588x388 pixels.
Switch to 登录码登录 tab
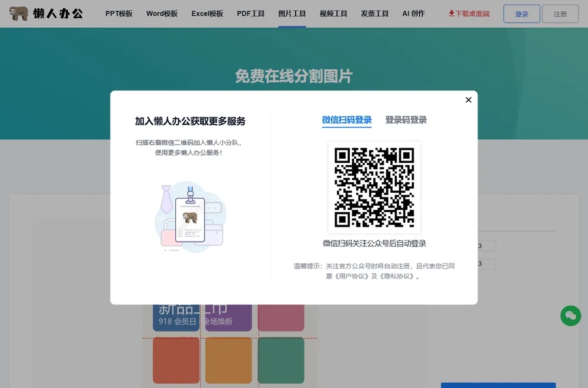(x=406, y=120)
